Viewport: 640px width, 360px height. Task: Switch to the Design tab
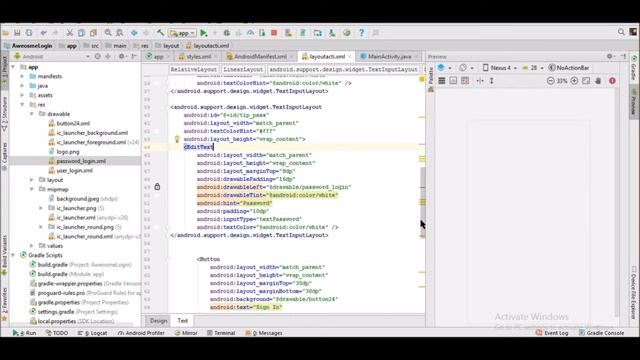[158, 320]
